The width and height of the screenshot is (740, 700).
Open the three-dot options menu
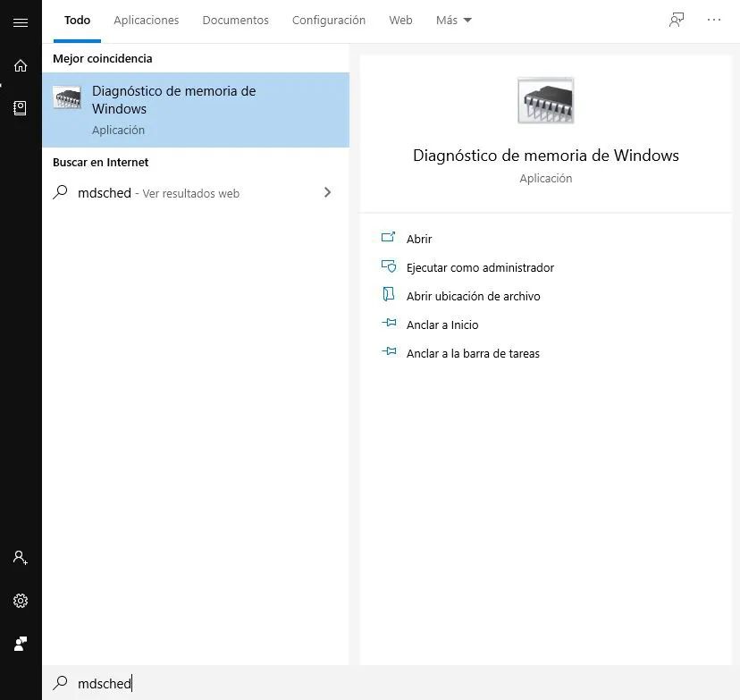point(714,20)
